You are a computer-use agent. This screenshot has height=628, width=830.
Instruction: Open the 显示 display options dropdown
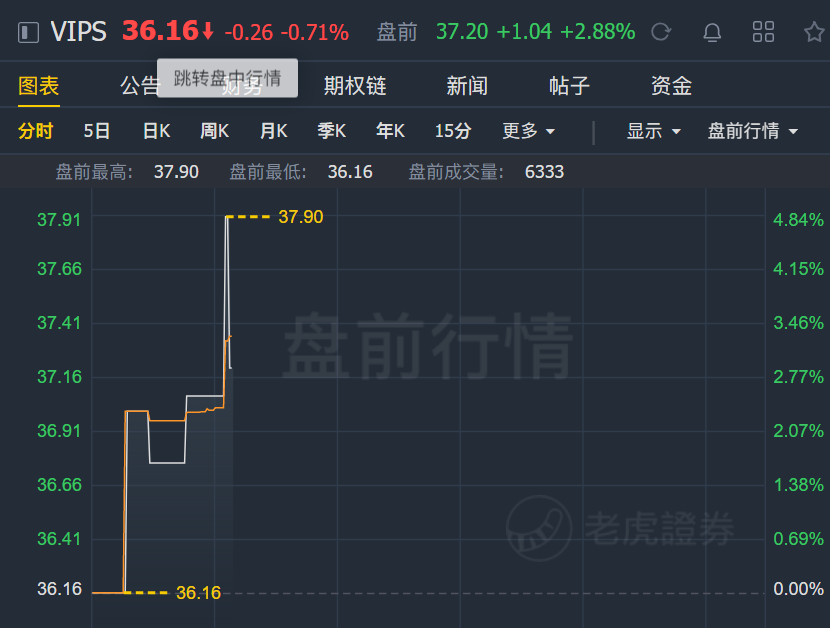coord(653,130)
